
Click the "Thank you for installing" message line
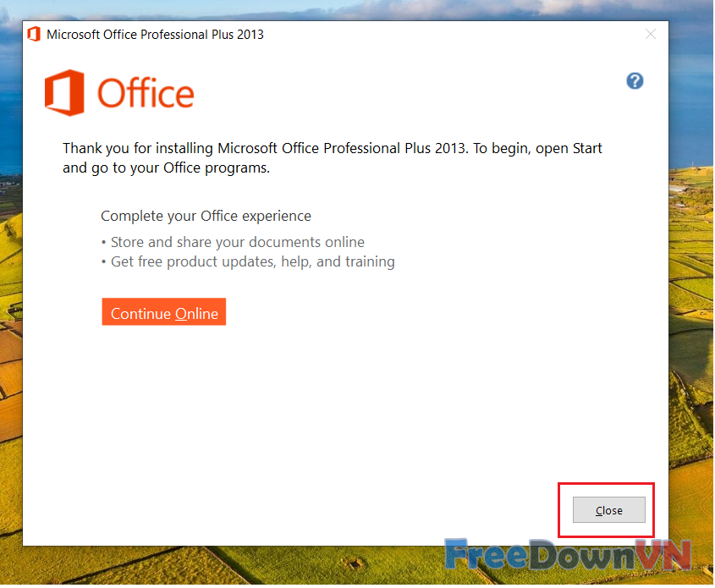332,148
